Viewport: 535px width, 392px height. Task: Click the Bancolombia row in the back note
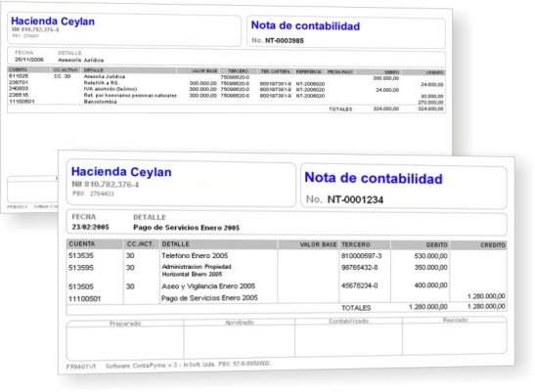click(x=226, y=102)
